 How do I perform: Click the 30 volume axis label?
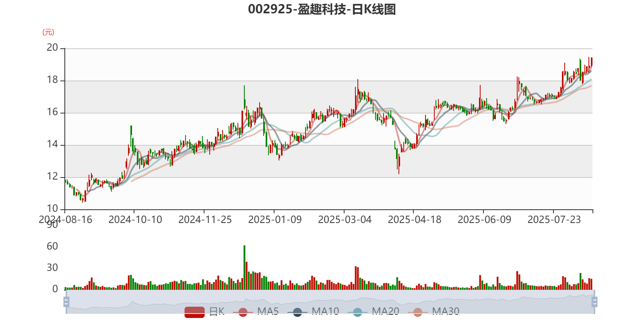pyautogui.click(x=52, y=267)
